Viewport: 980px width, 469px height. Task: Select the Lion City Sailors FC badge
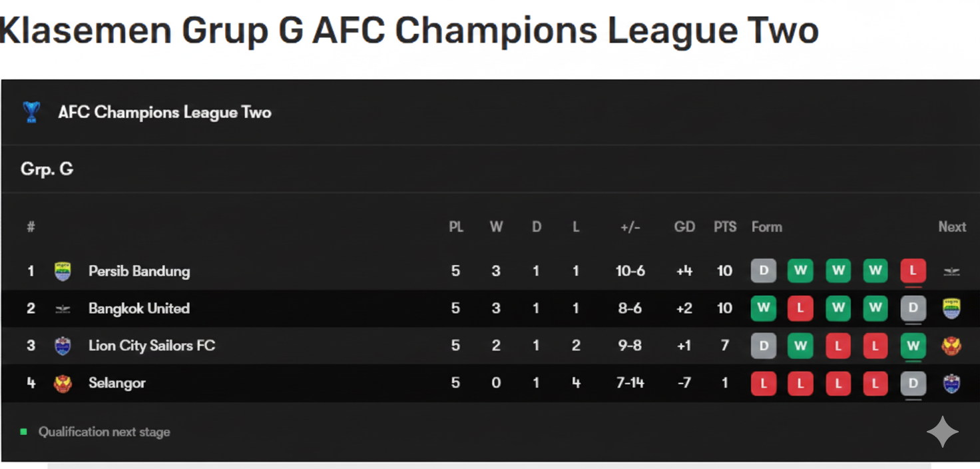pos(63,346)
